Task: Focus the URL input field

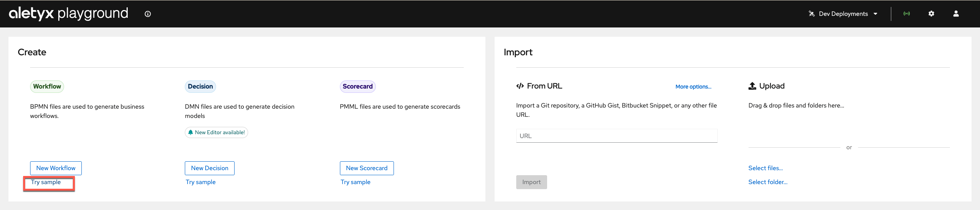Action: click(x=617, y=136)
